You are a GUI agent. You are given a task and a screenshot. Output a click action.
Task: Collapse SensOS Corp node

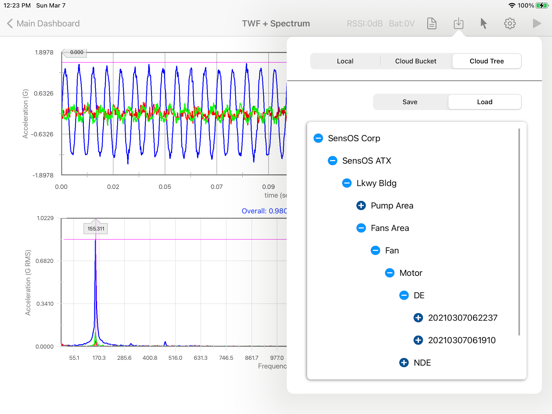click(318, 138)
